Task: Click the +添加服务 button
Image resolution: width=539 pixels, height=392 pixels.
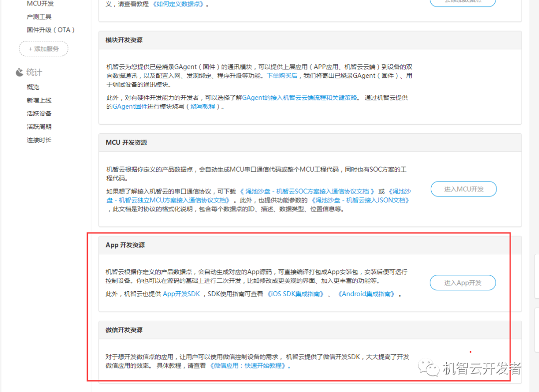Action: click(43, 49)
